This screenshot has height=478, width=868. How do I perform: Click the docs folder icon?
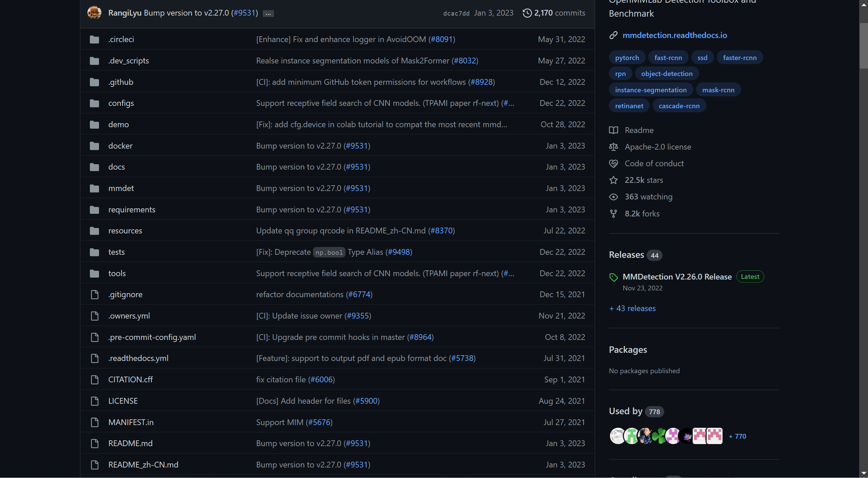click(x=95, y=167)
